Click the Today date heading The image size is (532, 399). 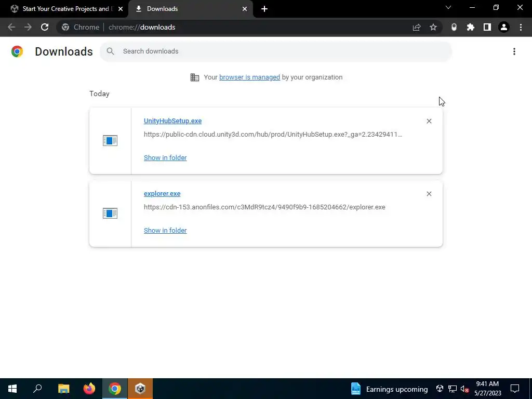[99, 94]
